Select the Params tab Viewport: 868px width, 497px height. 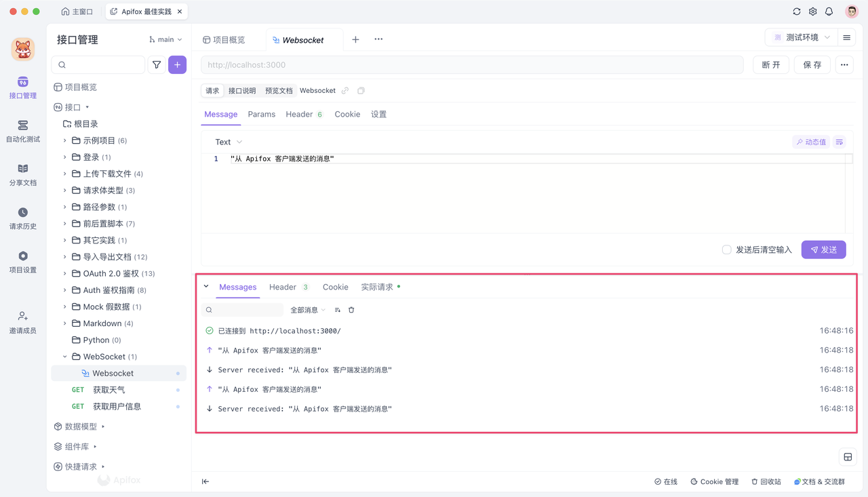coord(262,114)
